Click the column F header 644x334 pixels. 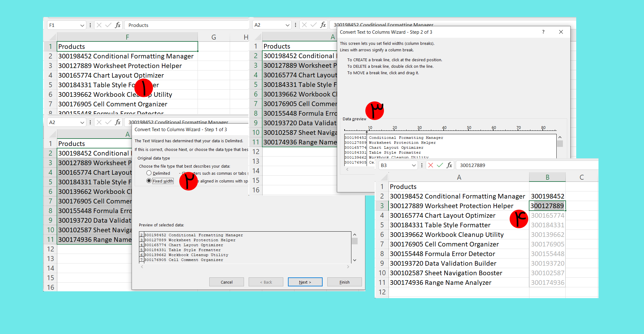127,37
